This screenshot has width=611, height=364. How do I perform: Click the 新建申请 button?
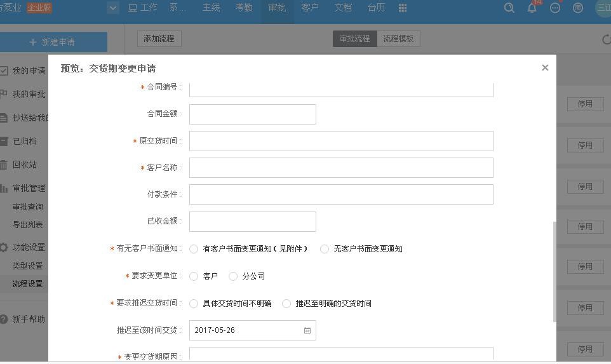(x=53, y=42)
